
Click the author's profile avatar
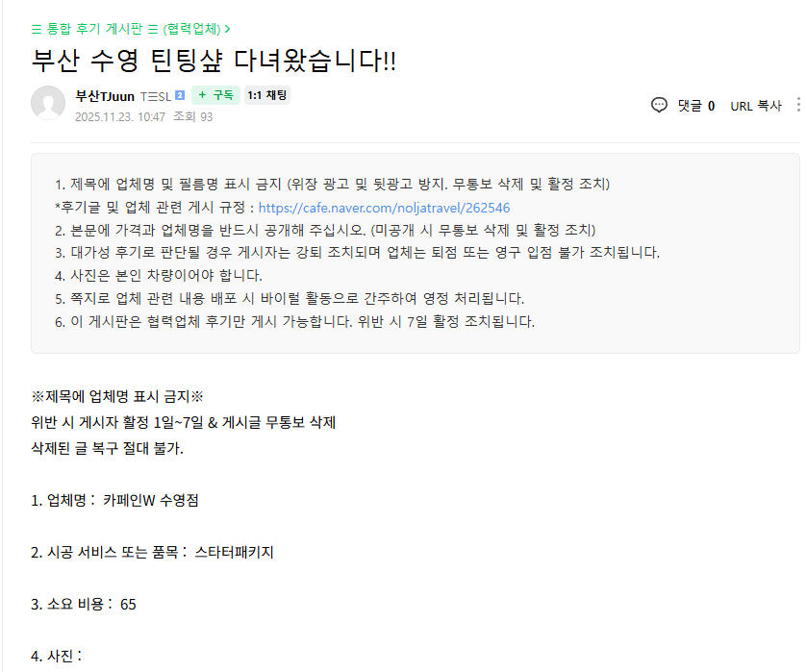click(48, 104)
